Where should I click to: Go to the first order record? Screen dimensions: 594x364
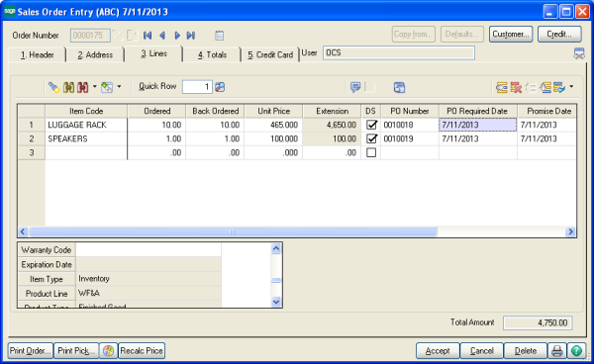[x=148, y=36]
